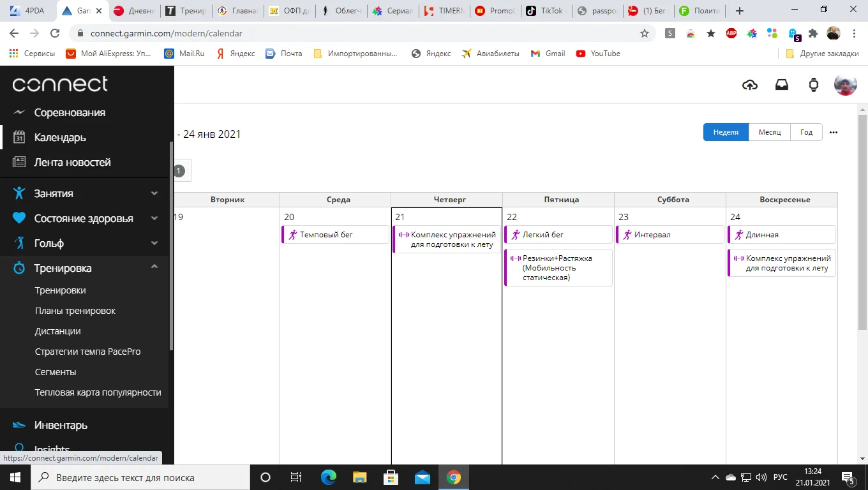Switch calendar to Неделя view

pos(726,132)
